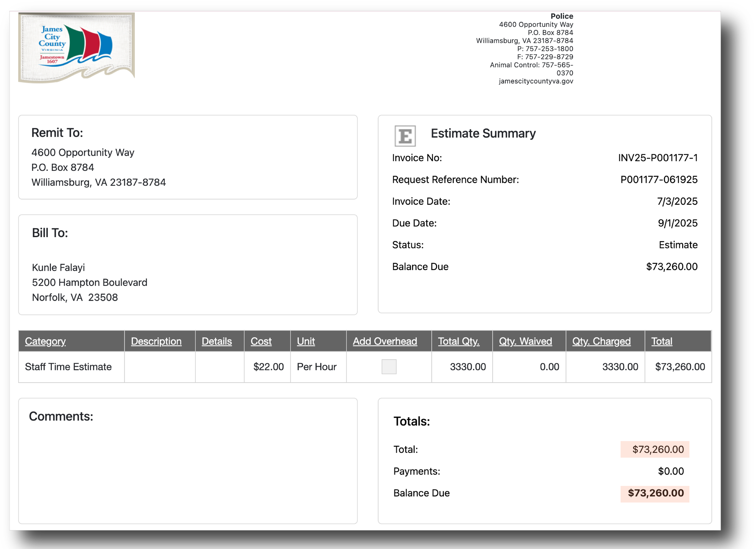Sort by Total column header
This screenshot has width=756, height=549.
tap(662, 341)
